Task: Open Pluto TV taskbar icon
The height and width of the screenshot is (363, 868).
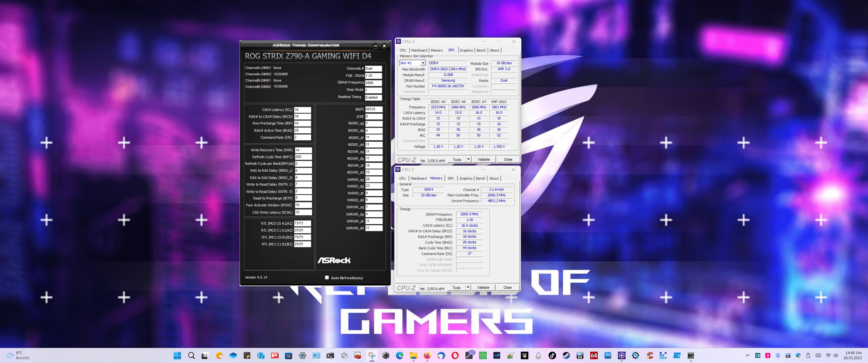Action: [x=525, y=356]
